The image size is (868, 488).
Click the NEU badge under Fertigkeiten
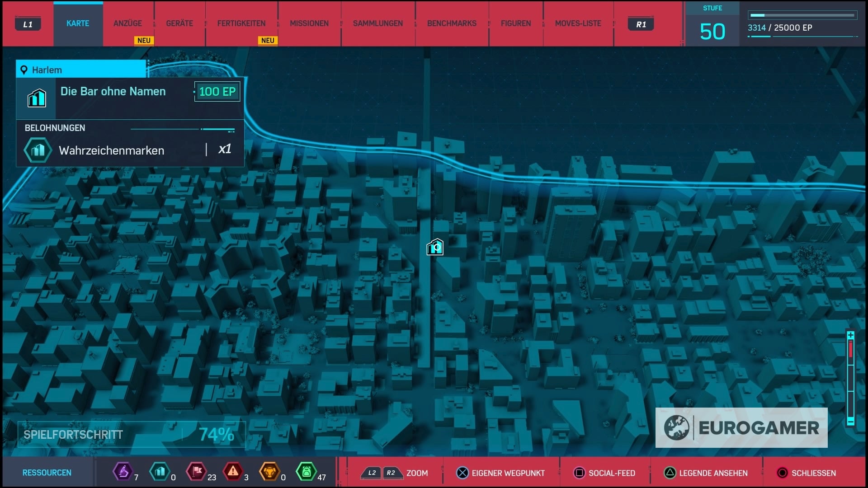268,40
